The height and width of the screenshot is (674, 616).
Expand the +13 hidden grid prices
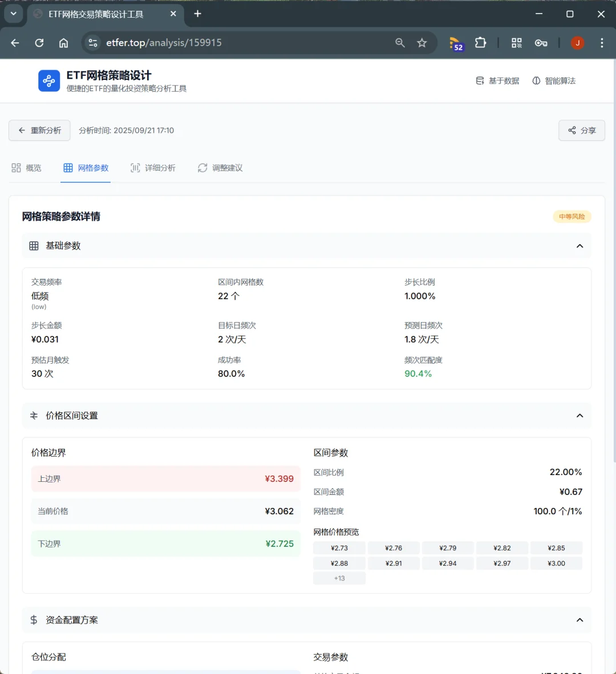tap(339, 578)
